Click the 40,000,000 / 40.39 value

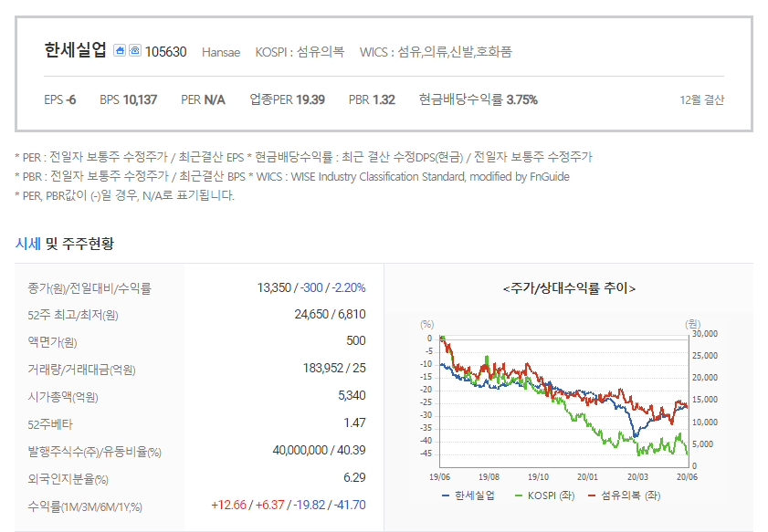(x=320, y=450)
